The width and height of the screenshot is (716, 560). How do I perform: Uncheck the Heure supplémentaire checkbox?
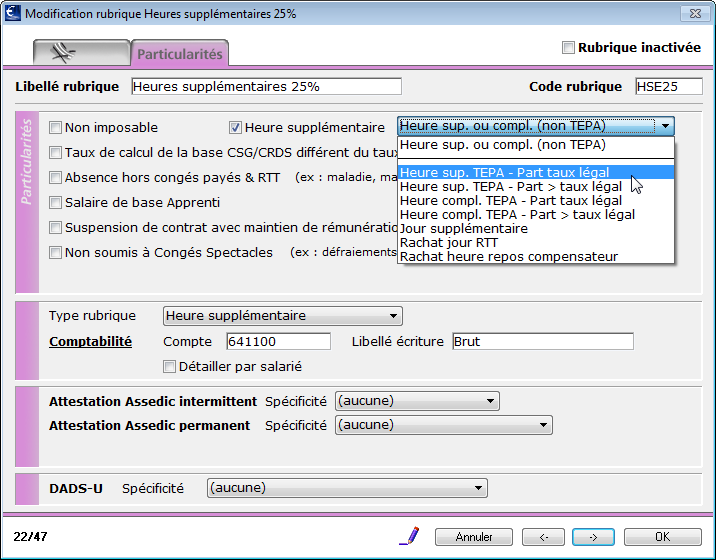(x=235, y=127)
